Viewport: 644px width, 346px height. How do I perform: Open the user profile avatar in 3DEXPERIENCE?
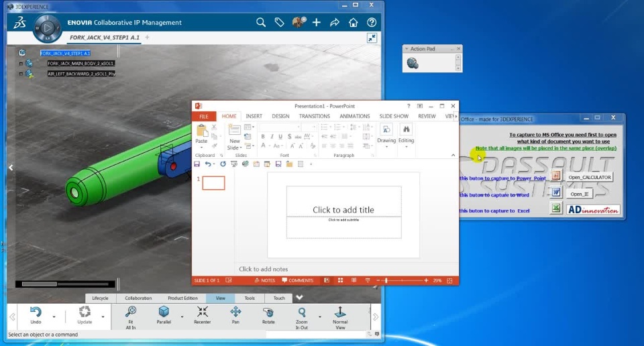(x=299, y=22)
